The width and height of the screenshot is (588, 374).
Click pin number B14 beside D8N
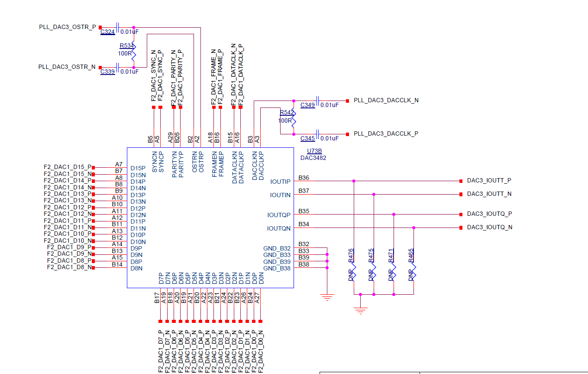point(117,264)
